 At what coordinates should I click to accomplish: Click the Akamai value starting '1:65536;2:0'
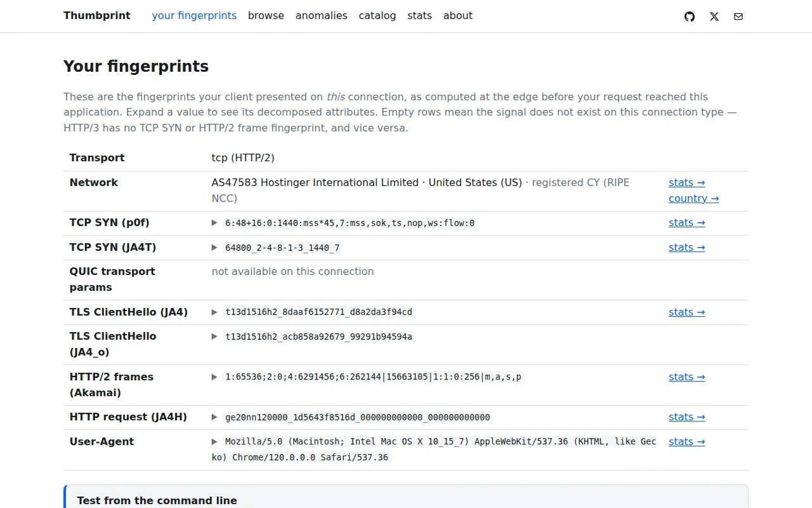(374, 377)
